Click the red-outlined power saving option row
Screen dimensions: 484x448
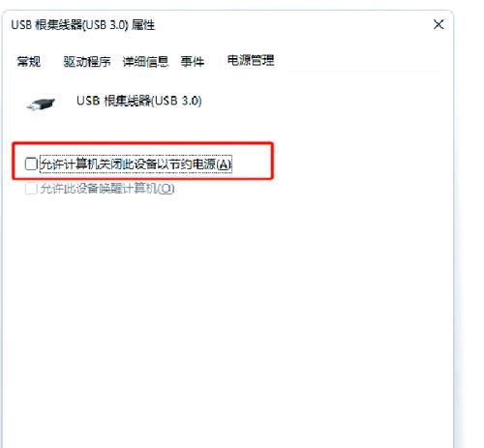[x=142, y=161]
